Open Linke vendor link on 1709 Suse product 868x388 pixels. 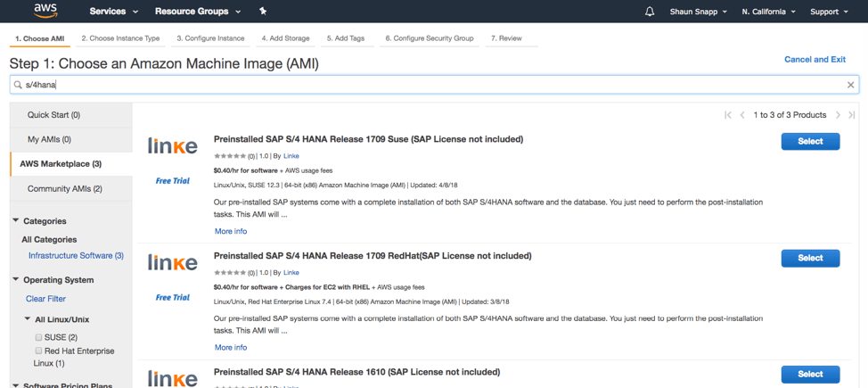pos(291,156)
